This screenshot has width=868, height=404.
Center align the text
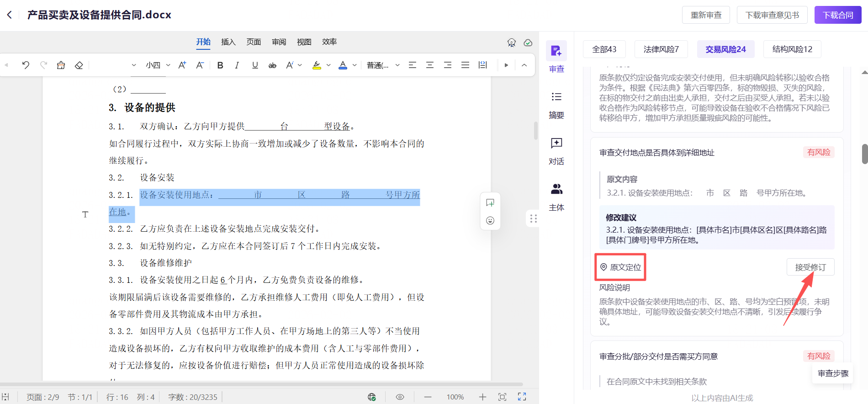click(x=430, y=65)
